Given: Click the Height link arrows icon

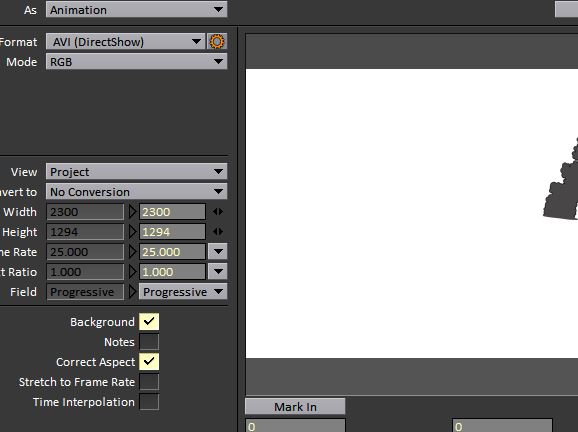Looking at the screenshot, I should coord(218,232).
